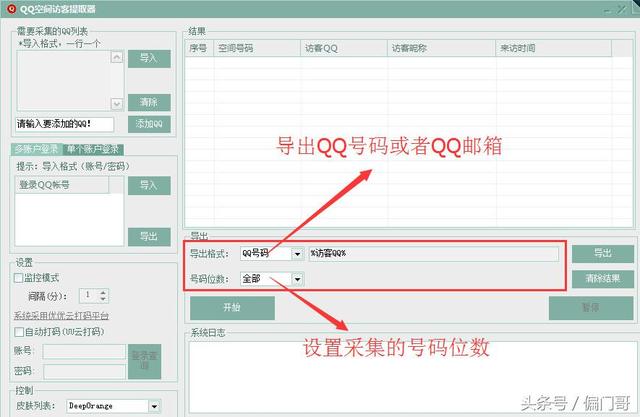The width and height of the screenshot is (640, 417).
Task: Open 导出格式 dropdown arrow
Action: 298,254
